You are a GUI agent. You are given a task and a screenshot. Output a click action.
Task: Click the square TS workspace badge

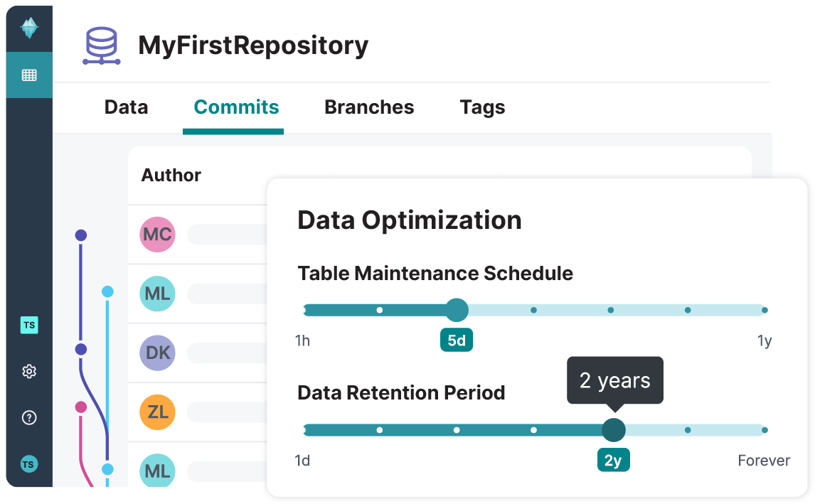point(29,325)
